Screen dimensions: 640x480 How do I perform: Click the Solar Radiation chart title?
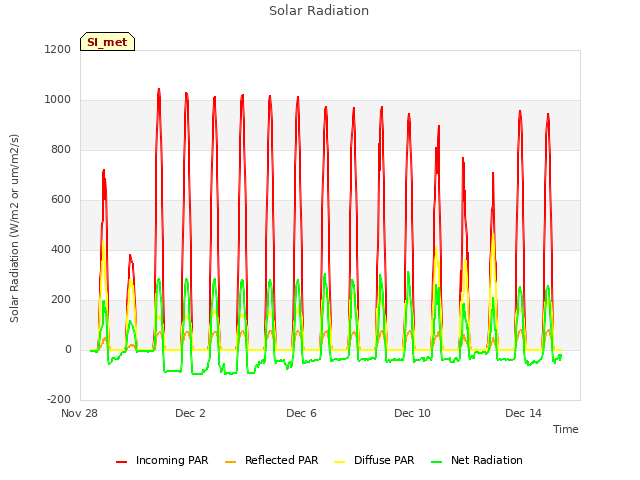pyautogui.click(x=319, y=11)
